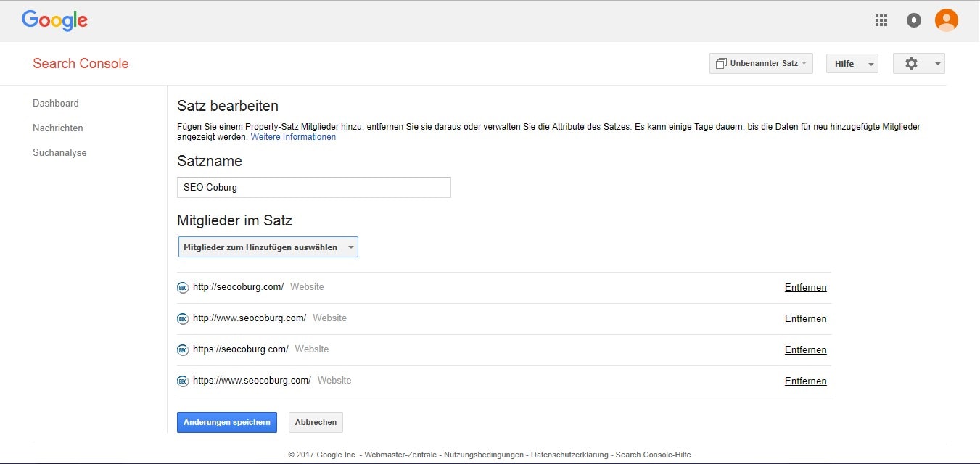This screenshot has height=464, width=980.
Task: Click the Mitglieder im Satz heading
Action: click(x=234, y=220)
